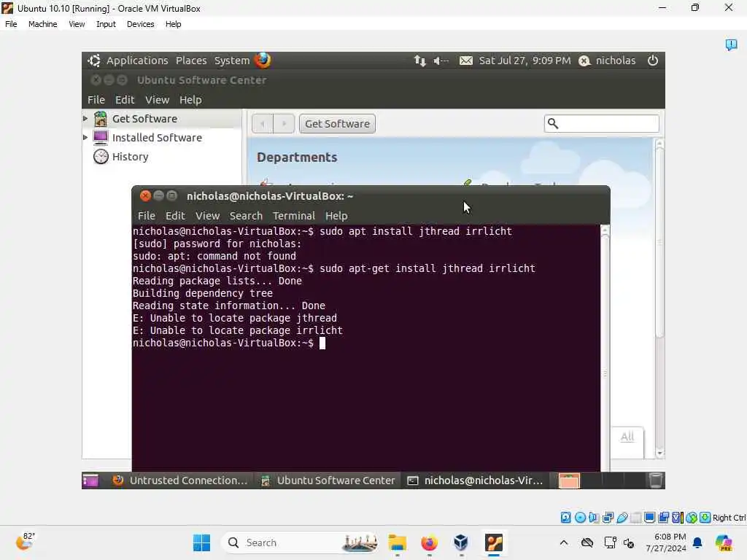Click the Software Center search field

click(602, 124)
